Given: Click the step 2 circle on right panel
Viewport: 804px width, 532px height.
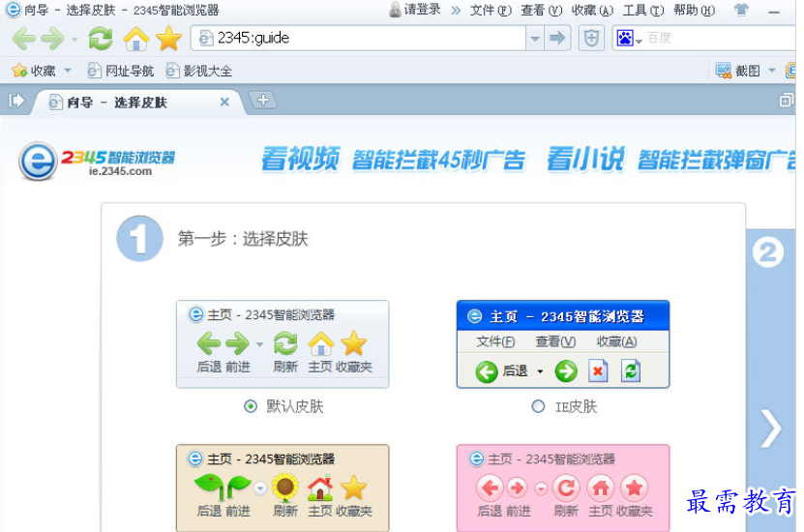Looking at the screenshot, I should click(767, 252).
